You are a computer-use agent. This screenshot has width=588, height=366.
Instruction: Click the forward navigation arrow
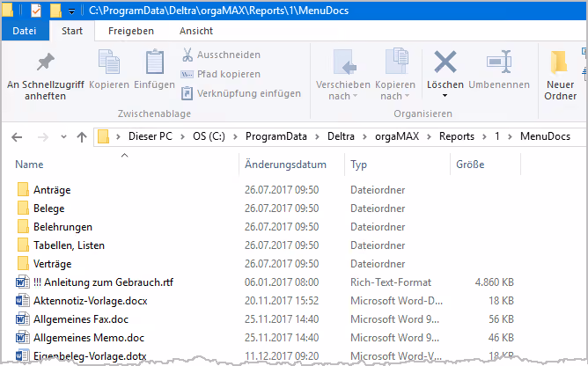pos(43,137)
